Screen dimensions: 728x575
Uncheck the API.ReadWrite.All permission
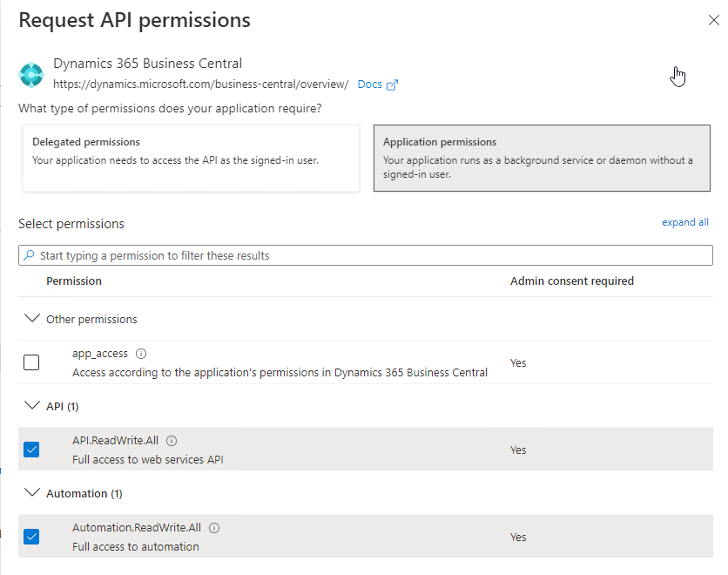(x=31, y=450)
